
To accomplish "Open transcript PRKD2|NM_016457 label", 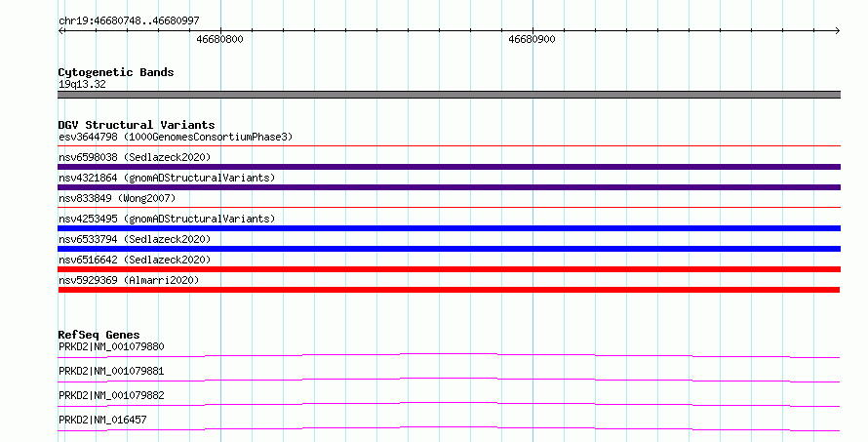I will (102, 420).
